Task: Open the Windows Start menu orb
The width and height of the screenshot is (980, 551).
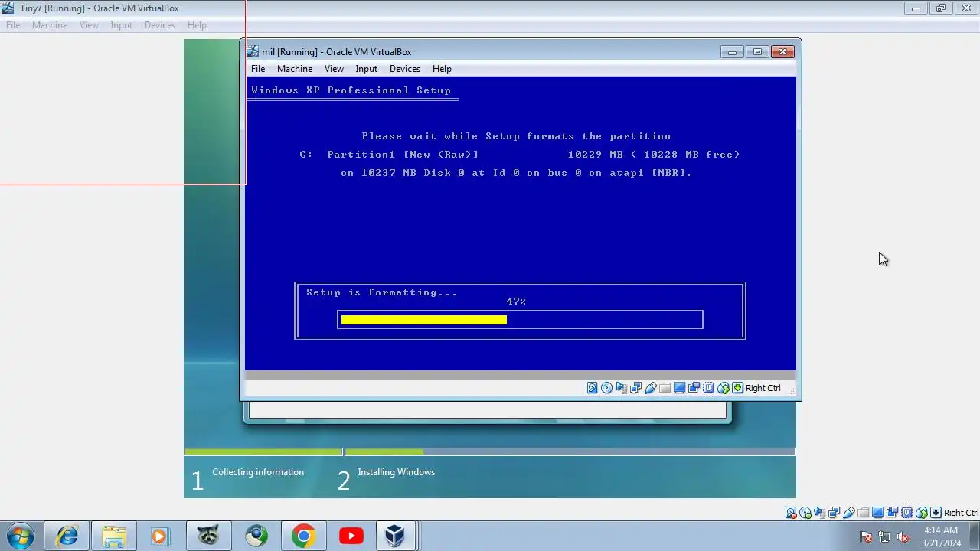Action: (20, 536)
